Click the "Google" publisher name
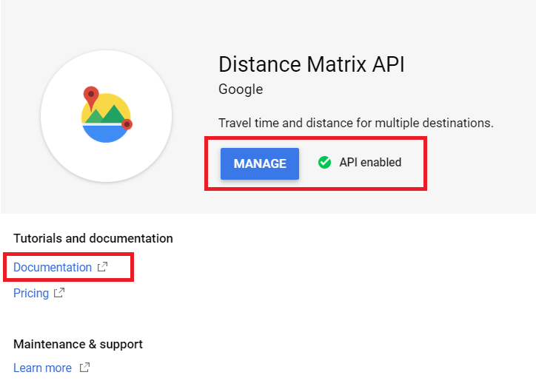Screen dimensions: 536x392 click(x=241, y=89)
